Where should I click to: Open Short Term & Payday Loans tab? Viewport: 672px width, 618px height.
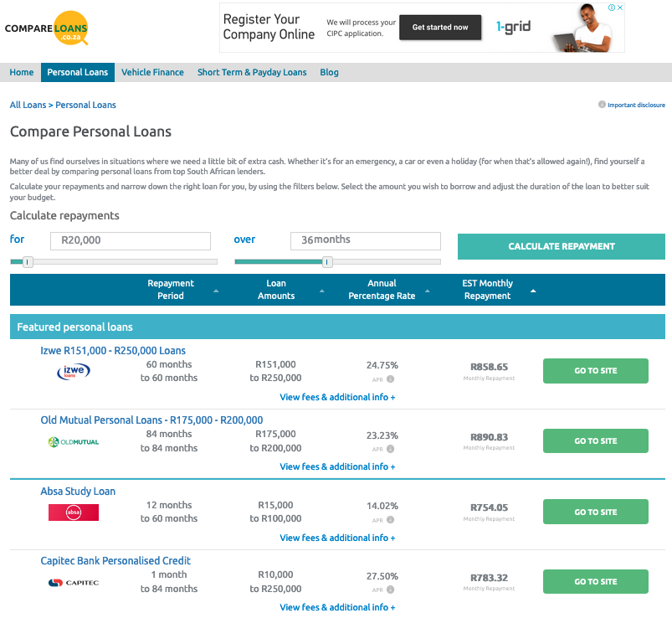point(252,72)
